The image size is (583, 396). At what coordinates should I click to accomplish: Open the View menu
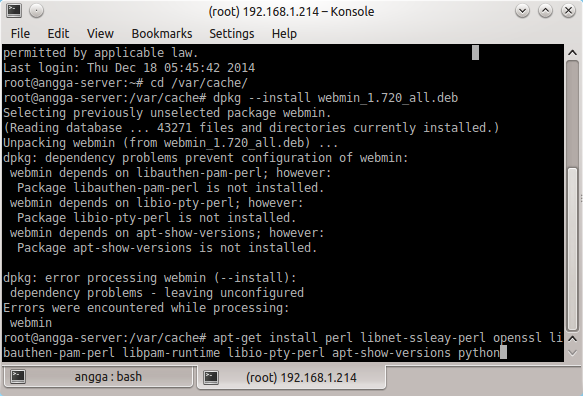(x=100, y=34)
